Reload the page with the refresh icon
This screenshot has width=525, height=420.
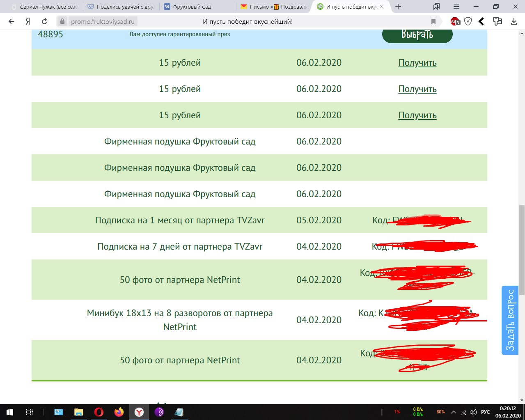(44, 21)
